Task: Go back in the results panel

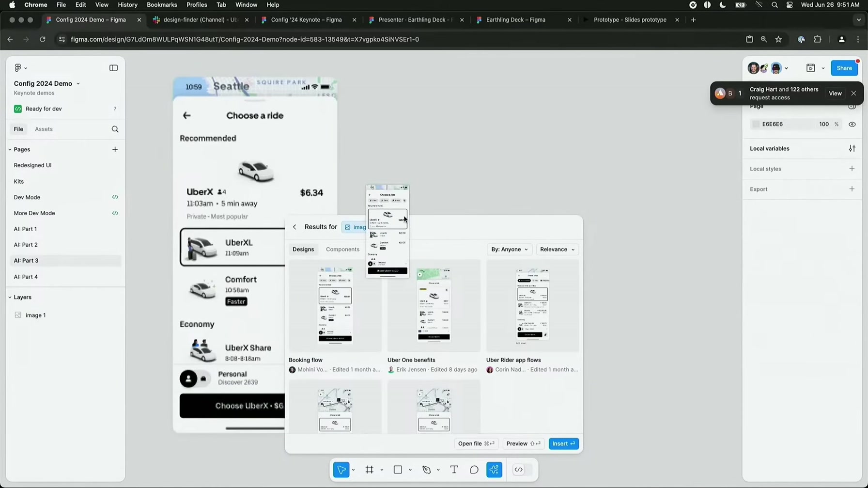Action: pyautogui.click(x=294, y=227)
